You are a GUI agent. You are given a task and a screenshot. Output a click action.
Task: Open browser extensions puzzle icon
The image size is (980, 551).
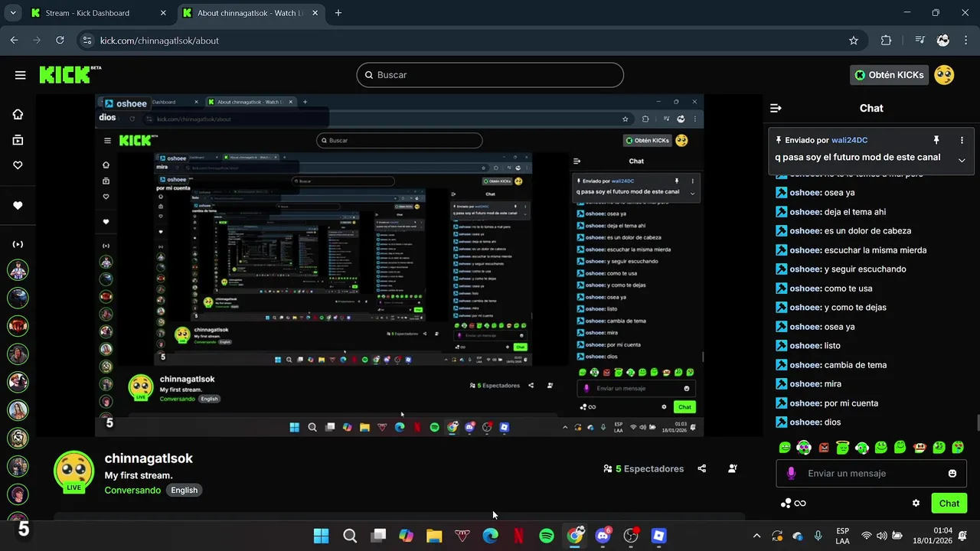[886, 41]
